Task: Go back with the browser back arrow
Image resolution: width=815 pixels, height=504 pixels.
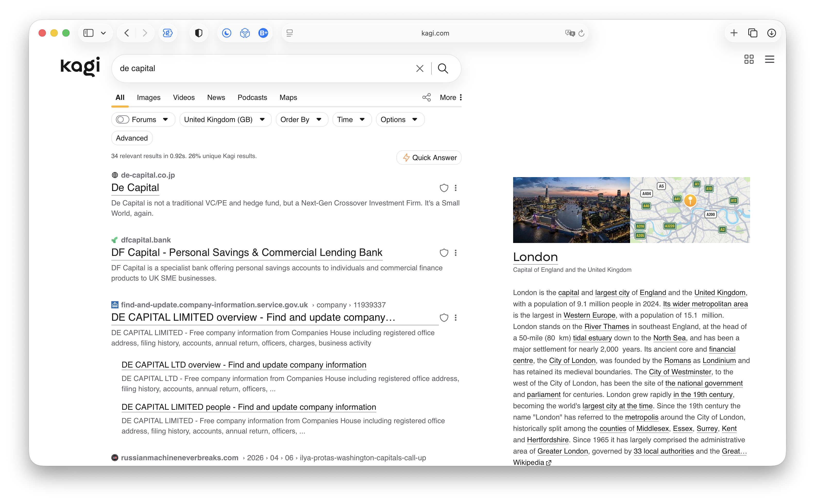Action: coord(127,33)
